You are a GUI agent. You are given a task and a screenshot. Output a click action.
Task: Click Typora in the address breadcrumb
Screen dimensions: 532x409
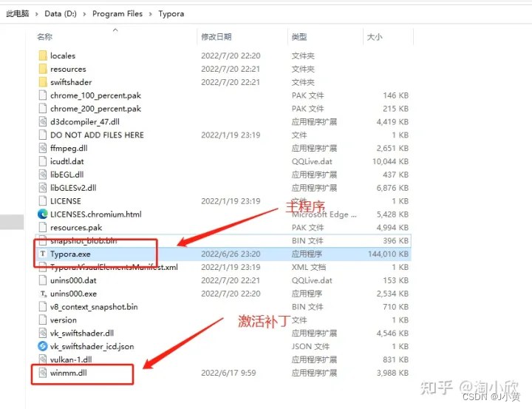[x=171, y=14]
